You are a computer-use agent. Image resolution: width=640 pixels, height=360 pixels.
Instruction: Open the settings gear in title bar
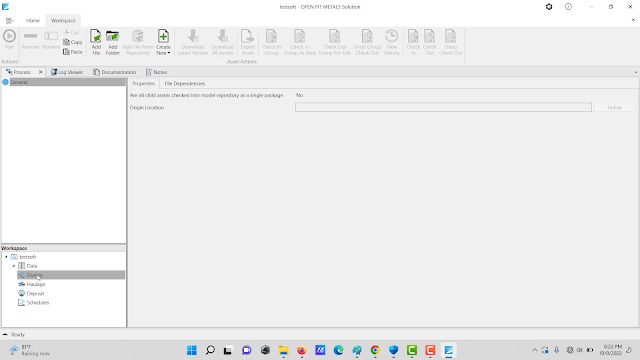tap(549, 7)
